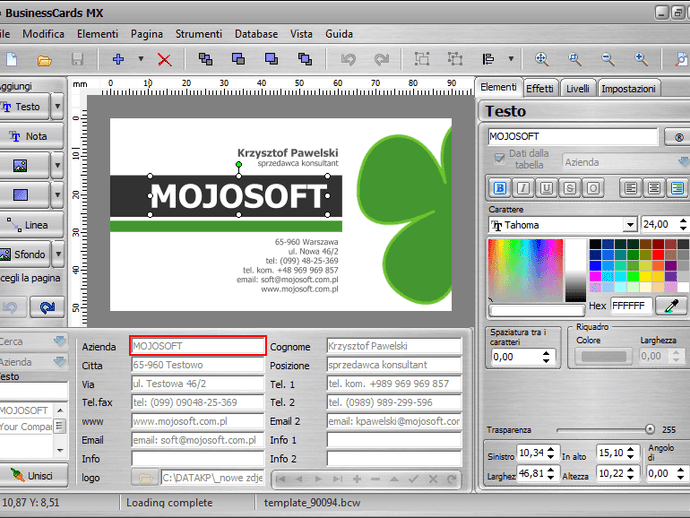Switch to Effetti tab
This screenshot has height=518, width=690.
[540, 88]
